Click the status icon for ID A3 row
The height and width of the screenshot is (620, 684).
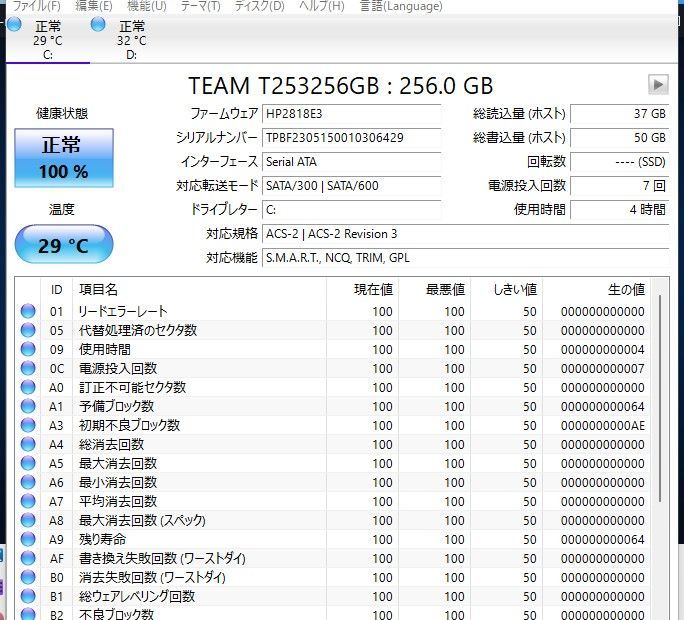click(28, 425)
